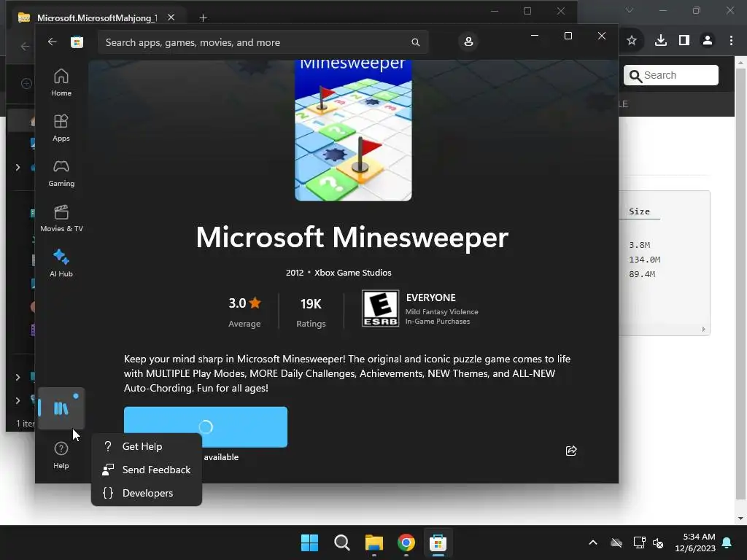Viewport: 747px width, 560px height.
Task: Click the 89.4M size value
Action: point(642,274)
